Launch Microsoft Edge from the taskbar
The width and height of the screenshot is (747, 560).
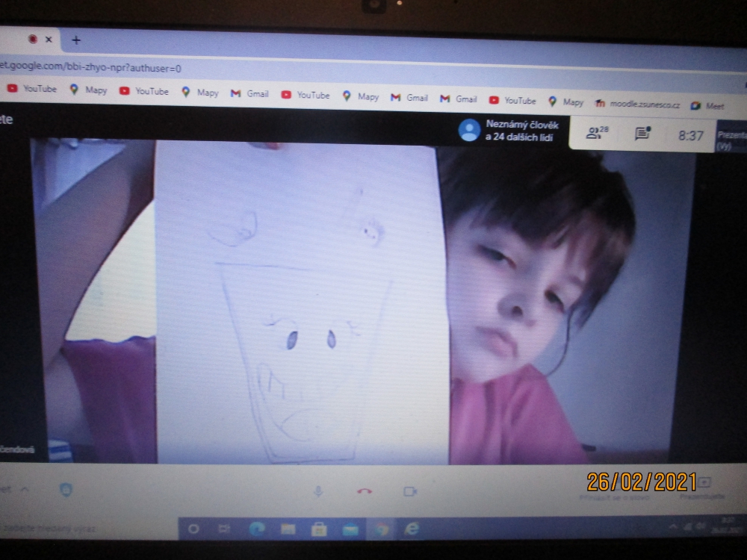point(257,529)
